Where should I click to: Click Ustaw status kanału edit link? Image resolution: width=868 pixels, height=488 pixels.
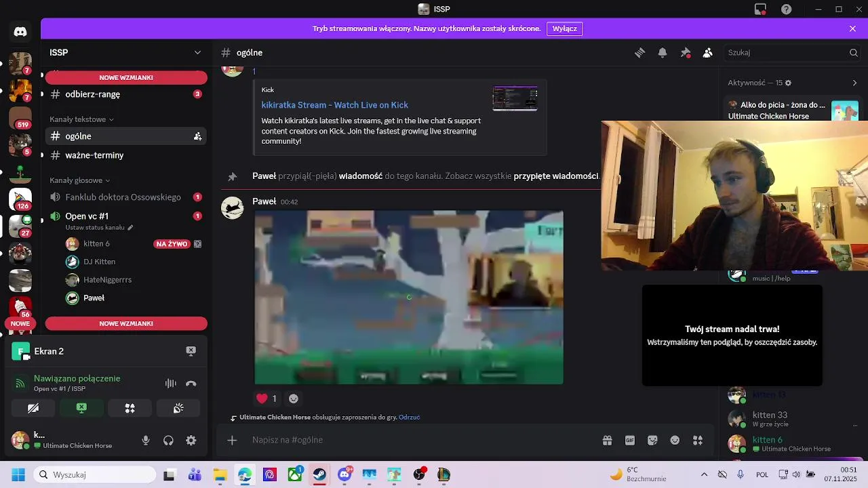pyautogui.click(x=100, y=228)
